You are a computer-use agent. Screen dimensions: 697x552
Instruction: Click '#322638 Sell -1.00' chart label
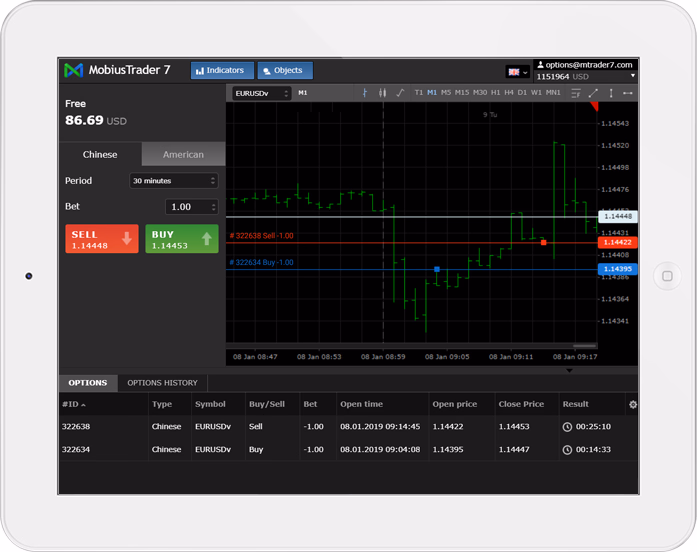point(261,236)
